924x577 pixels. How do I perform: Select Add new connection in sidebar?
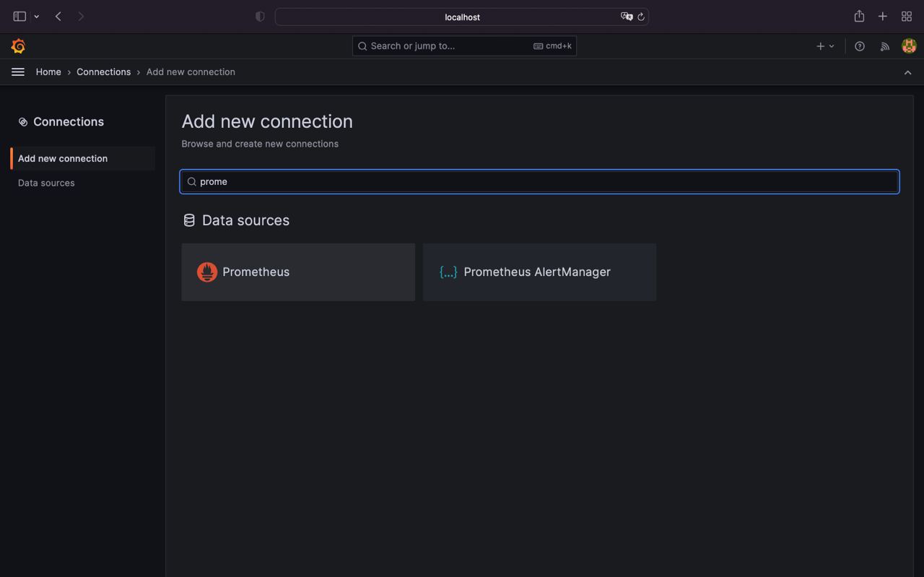(83, 158)
